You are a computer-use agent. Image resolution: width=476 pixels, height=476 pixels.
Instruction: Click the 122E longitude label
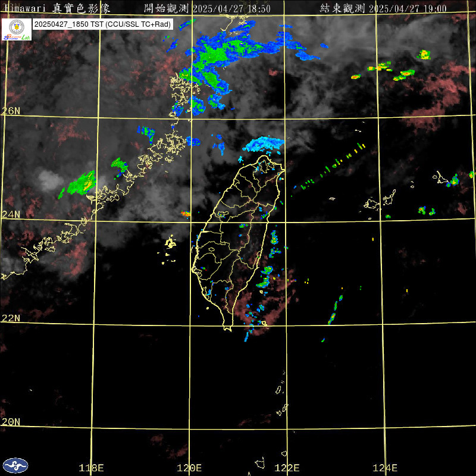287,468
